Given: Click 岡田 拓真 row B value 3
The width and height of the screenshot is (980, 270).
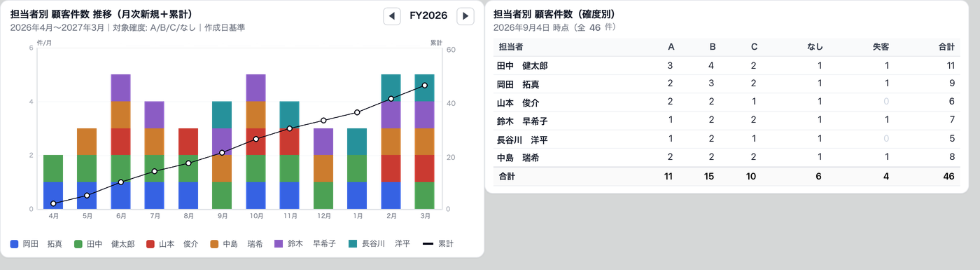Looking at the screenshot, I should (x=712, y=84).
